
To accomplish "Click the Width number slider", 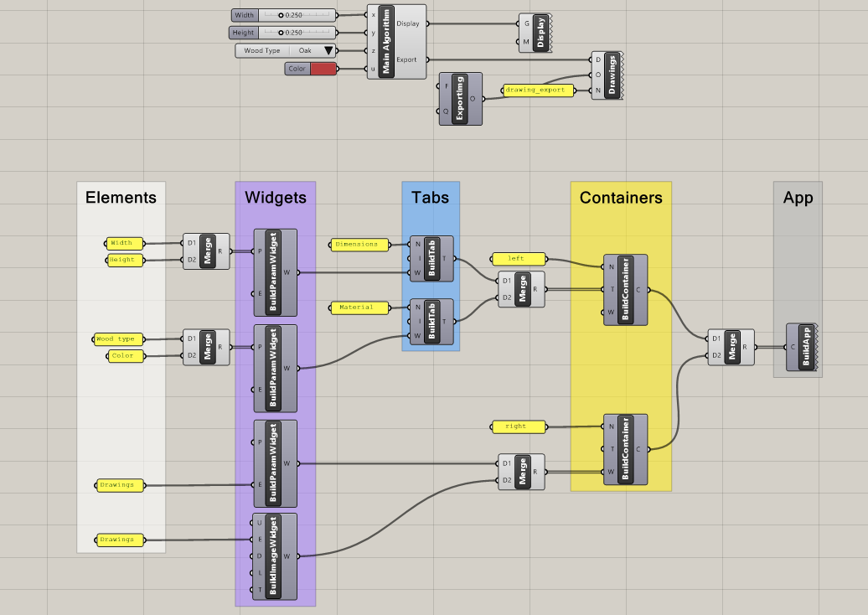I will 294,15.
